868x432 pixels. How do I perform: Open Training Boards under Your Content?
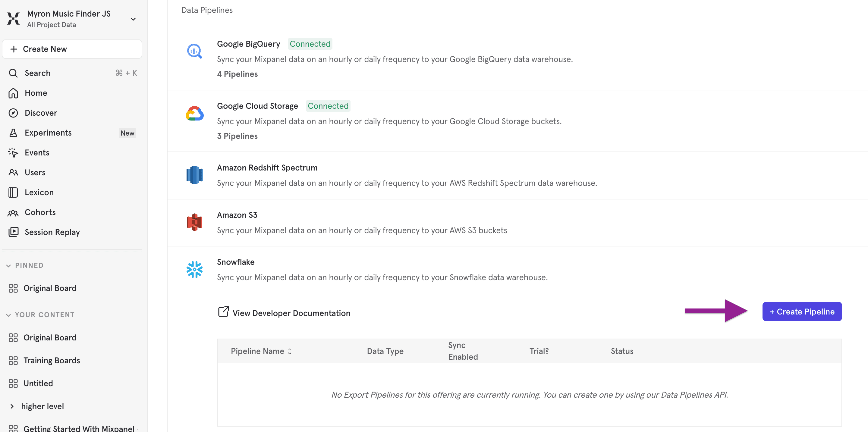click(52, 360)
